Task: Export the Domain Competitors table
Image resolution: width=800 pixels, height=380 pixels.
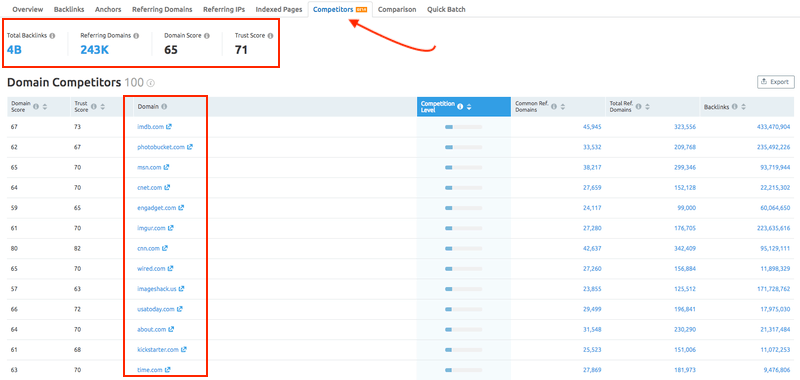Action: point(776,82)
